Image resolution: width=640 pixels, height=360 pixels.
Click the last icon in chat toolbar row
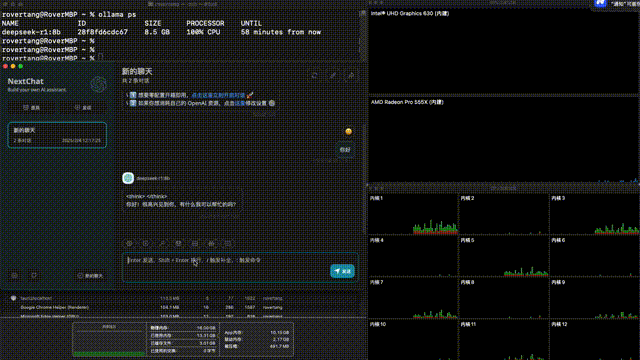(x=228, y=243)
